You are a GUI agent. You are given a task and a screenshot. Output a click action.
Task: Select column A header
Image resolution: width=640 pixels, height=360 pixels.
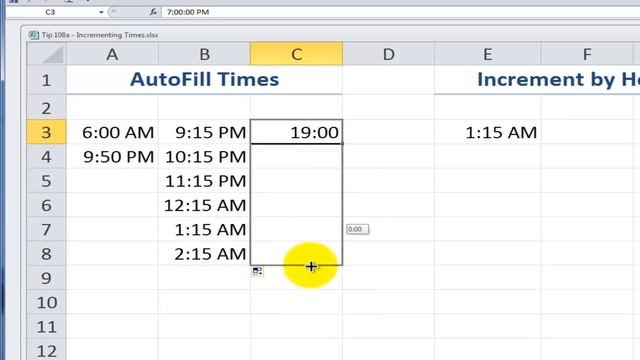pos(112,54)
